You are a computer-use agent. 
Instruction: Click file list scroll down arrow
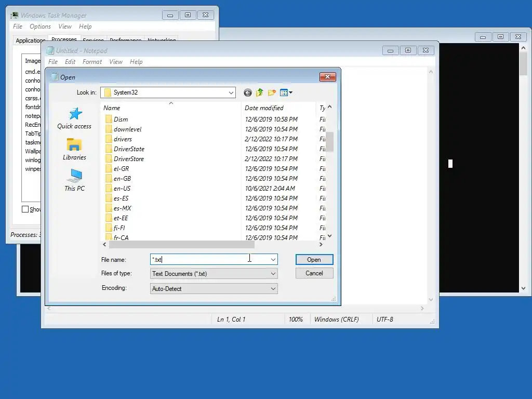(329, 236)
